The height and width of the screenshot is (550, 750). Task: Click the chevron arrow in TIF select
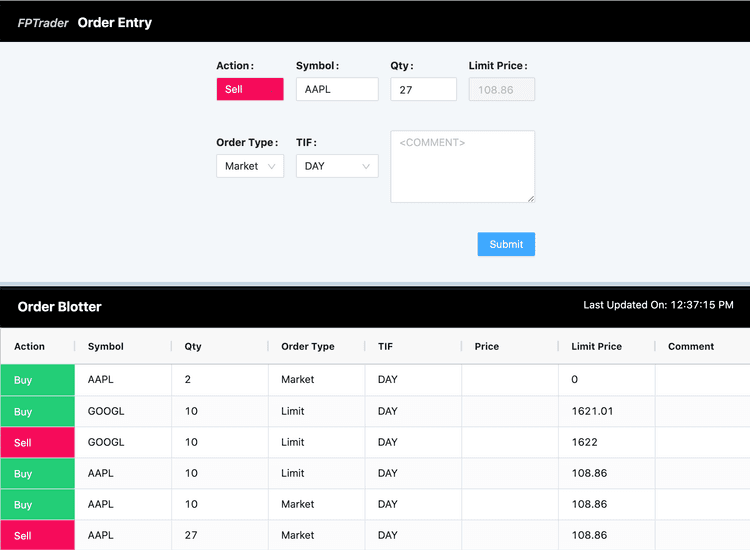(x=365, y=166)
